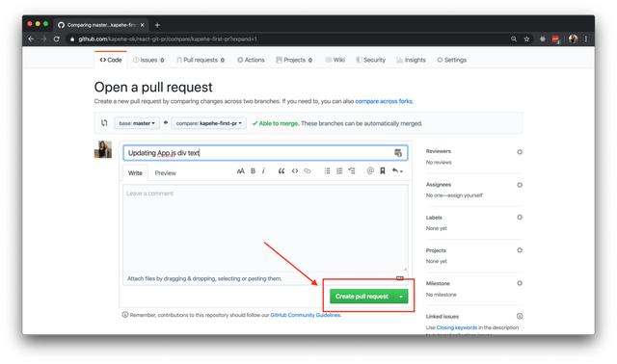Open the GitHub Community Guidelines link
Image resolution: width=617 pixels, height=364 pixels.
pyautogui.click(x=306, y=315)
